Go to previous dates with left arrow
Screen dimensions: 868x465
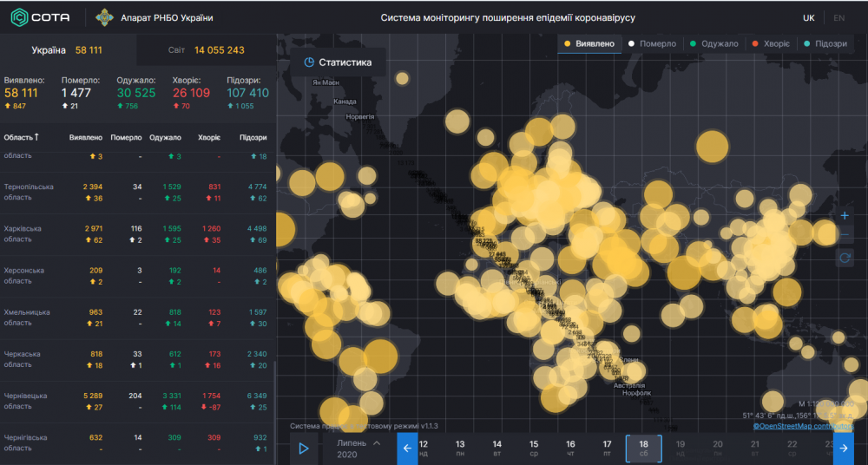click(407, 449)
